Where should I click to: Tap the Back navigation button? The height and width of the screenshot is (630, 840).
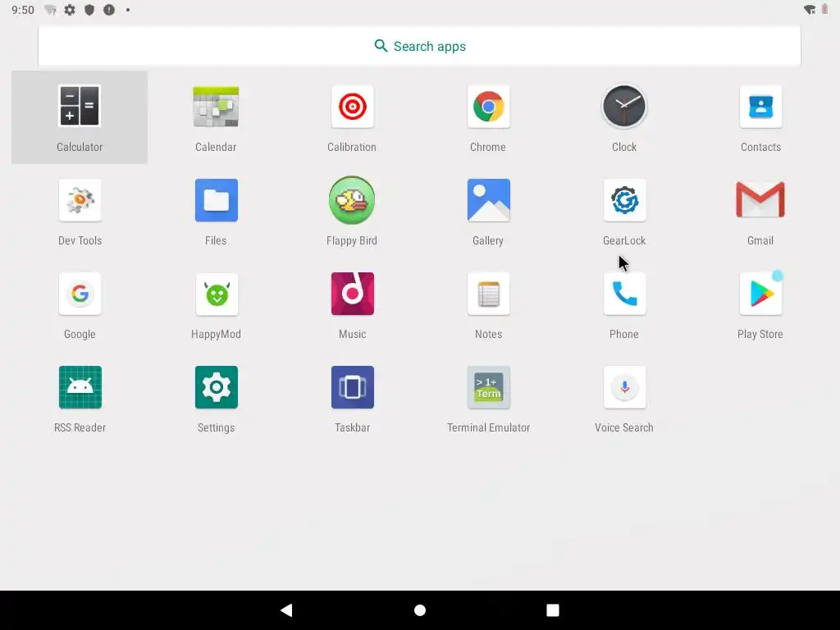coord(286,610)
